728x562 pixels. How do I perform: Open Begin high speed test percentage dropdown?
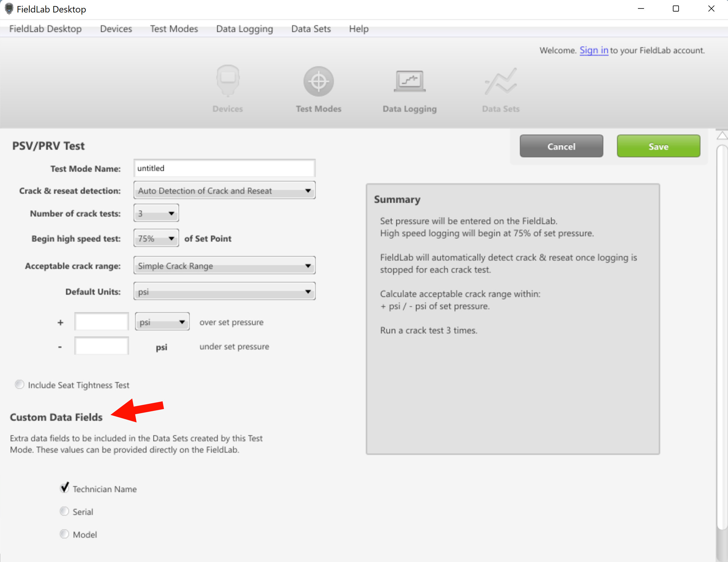[156, 238]
